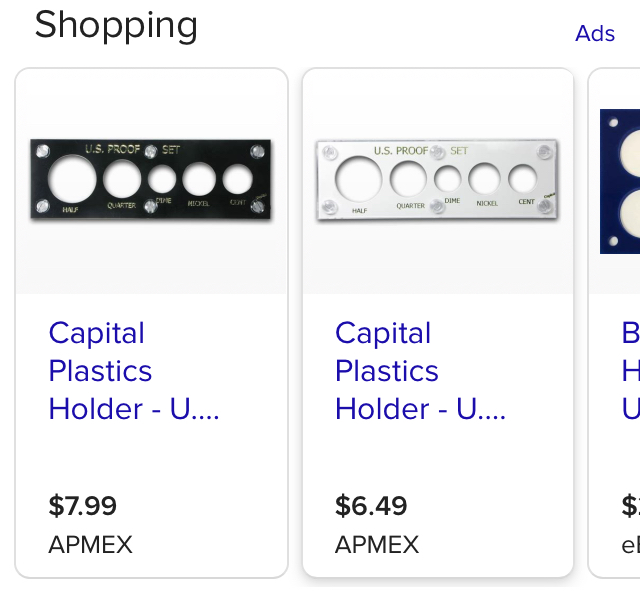Click the $7.99 price label
The height and width of the screenshot is (597, 640).
click(82, 506)
